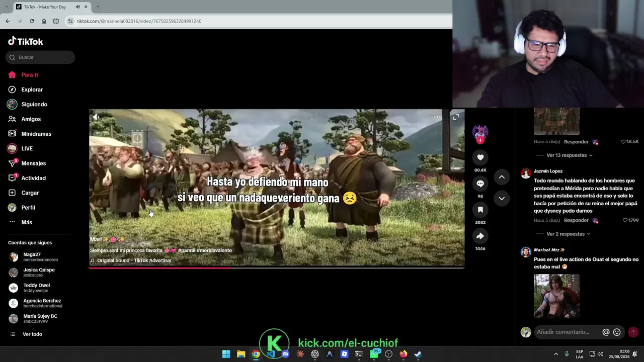The height and width of the screenshot is (362, 644).
Task: Open the Cargar upload page
Action: [30, 193]
